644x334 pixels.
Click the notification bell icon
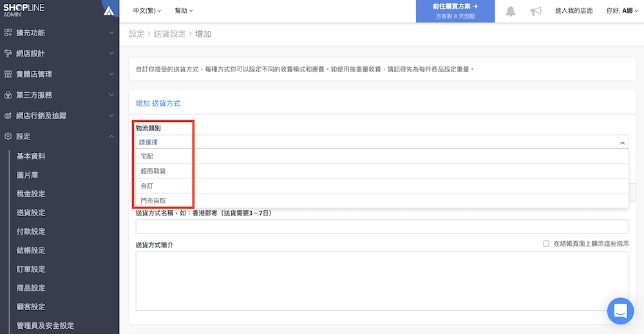[x=511, y=11]
